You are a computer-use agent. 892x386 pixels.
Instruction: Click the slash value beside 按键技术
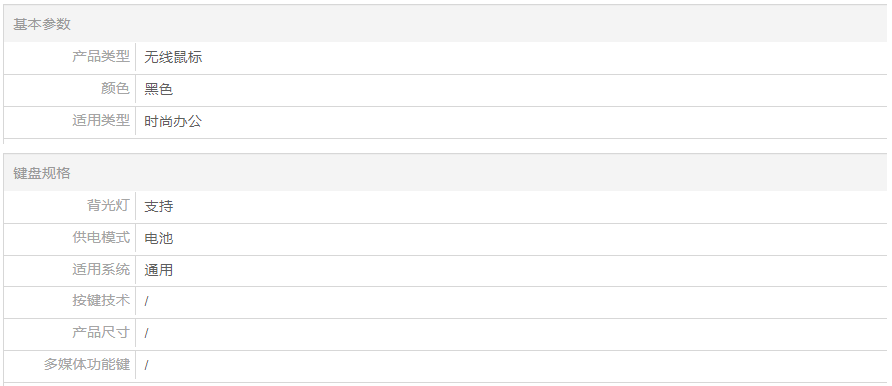[146, 302]
